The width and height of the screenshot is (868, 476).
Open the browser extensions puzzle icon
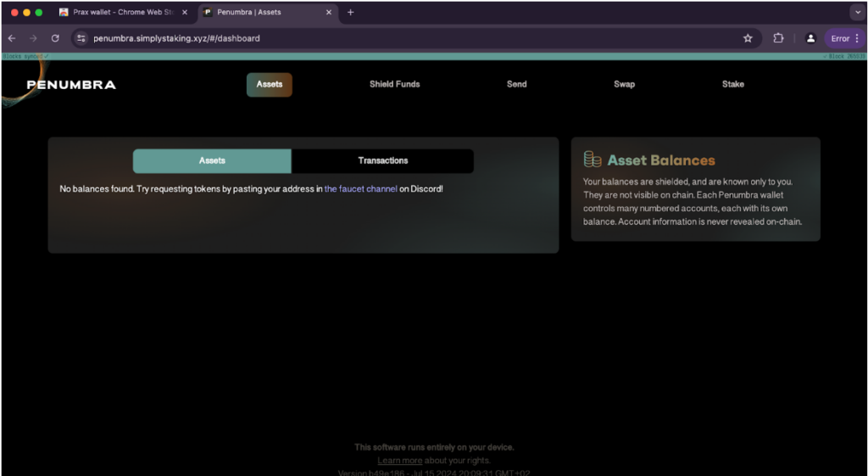(778, 38)
